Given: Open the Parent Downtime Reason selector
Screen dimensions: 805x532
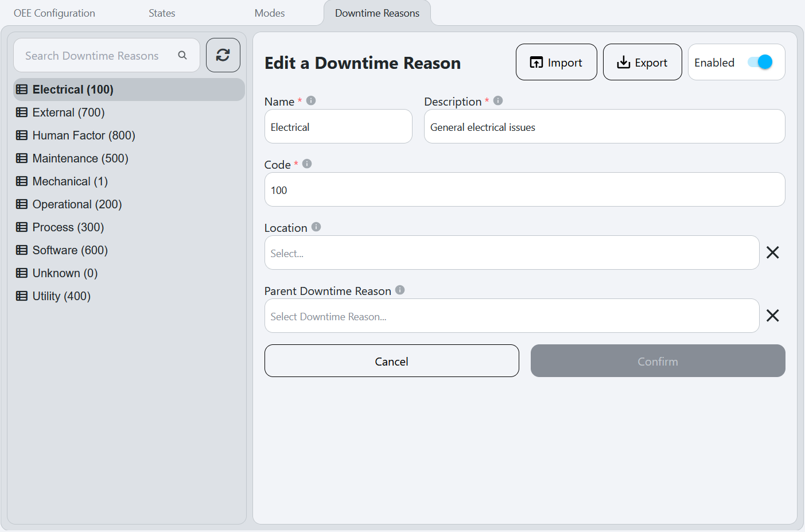Looking at the screenshot, I should (512, 316).
